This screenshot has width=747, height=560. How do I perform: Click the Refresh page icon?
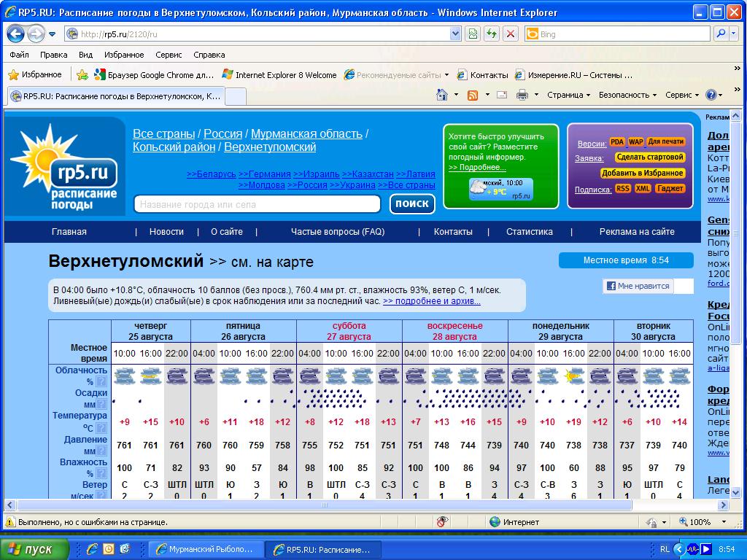tap(492, 34)
